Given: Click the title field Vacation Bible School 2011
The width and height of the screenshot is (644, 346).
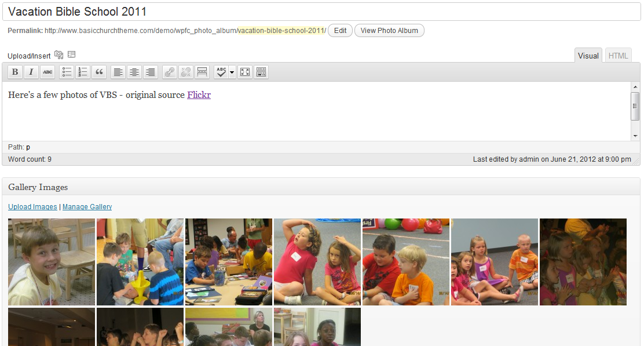Looking at the screenshot, I should 321,12.
